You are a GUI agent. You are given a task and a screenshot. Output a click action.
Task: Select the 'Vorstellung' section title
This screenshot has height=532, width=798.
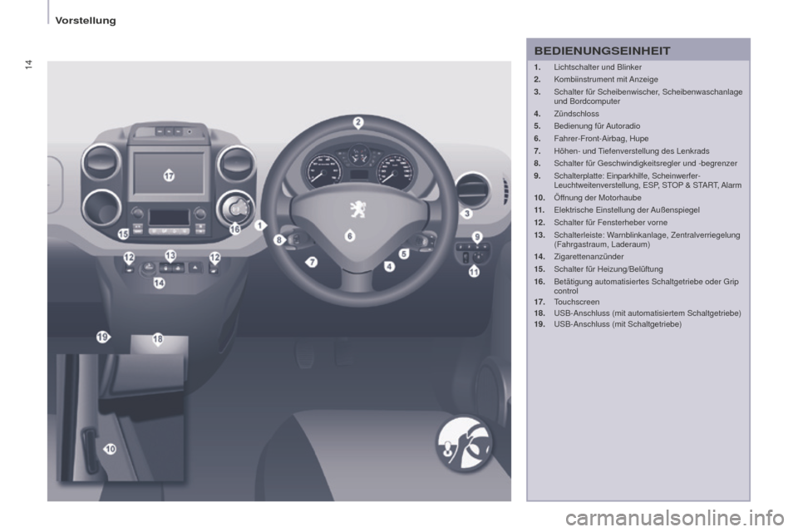pos(86,20)
